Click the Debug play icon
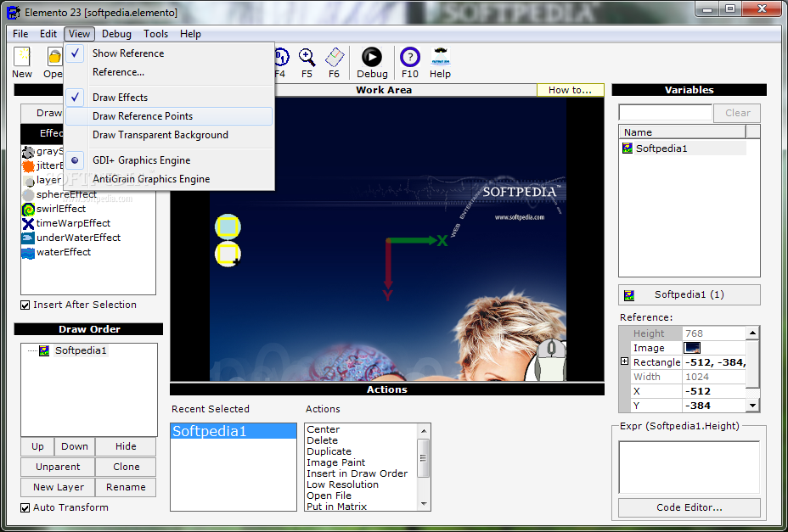Image resolution: width=788 pixels, height=532 pixels. click(372, 57)
